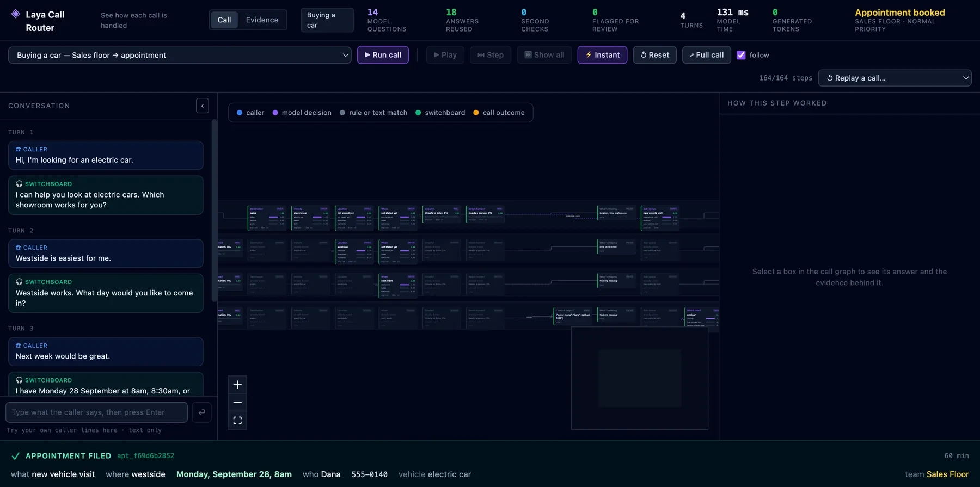Image resolution: width=980 pixels, height=487 pixels.
Task: Open the Full call view
Action: [x=707, y=55]
